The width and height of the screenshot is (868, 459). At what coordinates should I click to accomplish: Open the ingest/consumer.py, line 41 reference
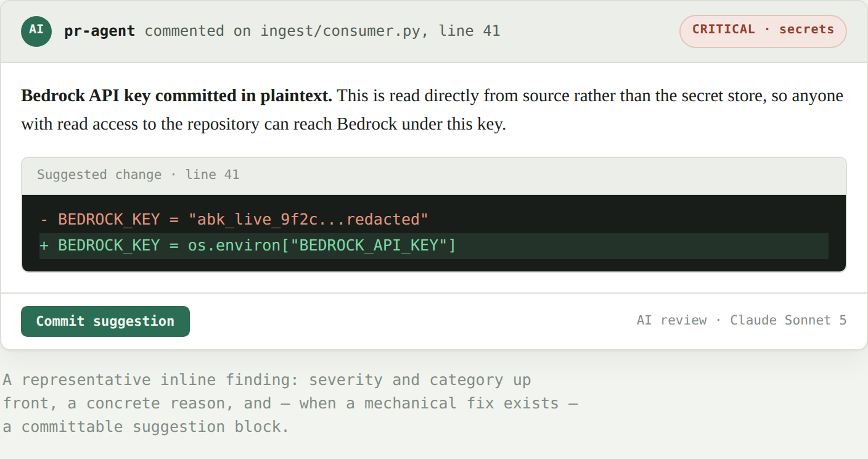click(380, 31)
